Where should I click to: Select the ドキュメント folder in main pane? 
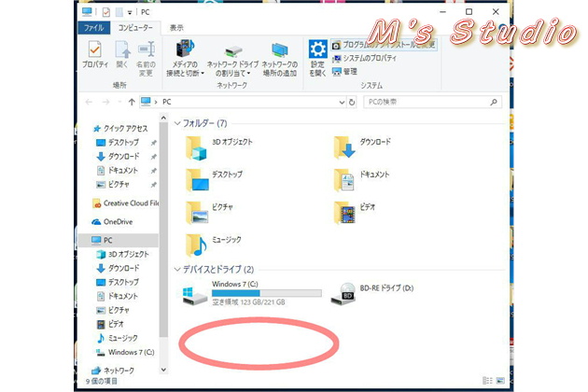[x=362, y=180]
